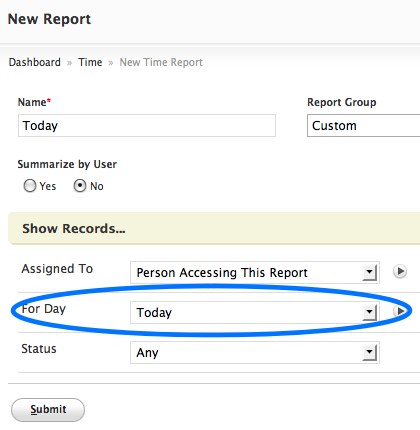Click the New Report page title
The height and width of the screenshot is (430, 420).
49,19
